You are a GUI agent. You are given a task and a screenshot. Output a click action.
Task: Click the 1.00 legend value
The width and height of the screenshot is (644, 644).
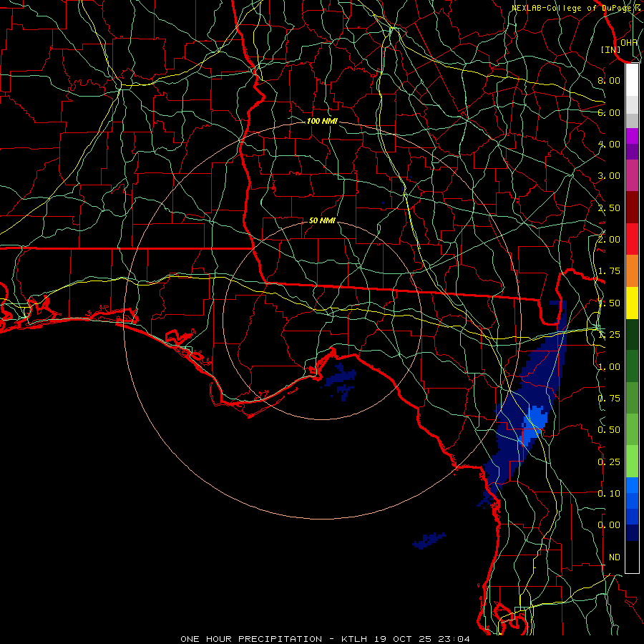pyautogui.click(x=609, y=367)
